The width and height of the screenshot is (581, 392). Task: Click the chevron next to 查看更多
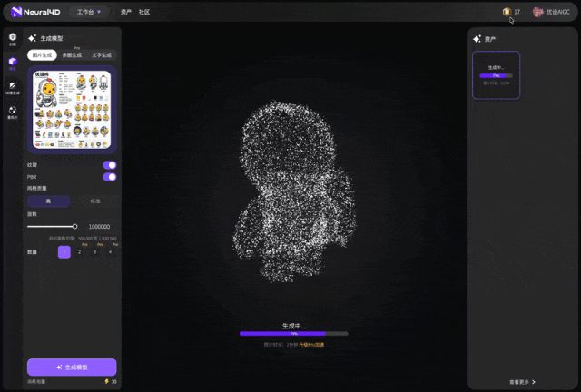point(534,382)
